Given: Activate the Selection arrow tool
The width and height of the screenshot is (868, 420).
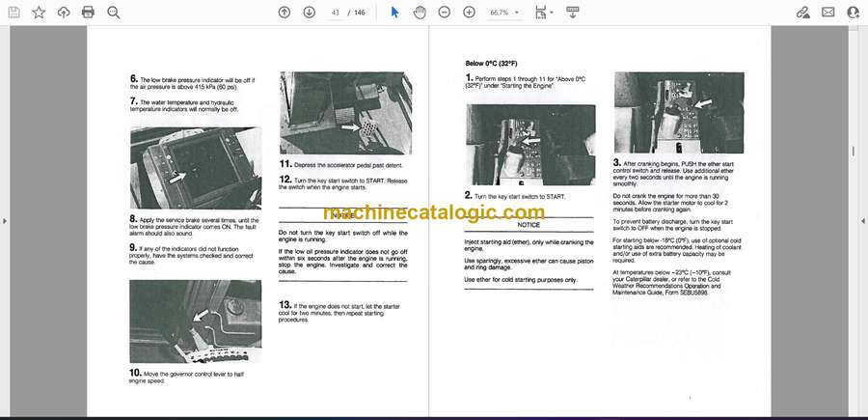Looking at the screenshot, I should [394, 13].
